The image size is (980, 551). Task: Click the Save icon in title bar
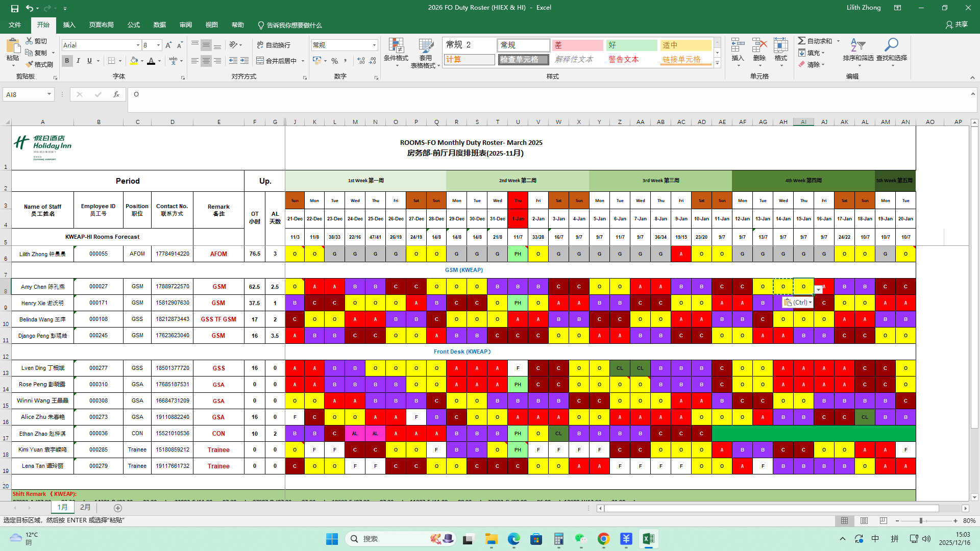[14, 8]
